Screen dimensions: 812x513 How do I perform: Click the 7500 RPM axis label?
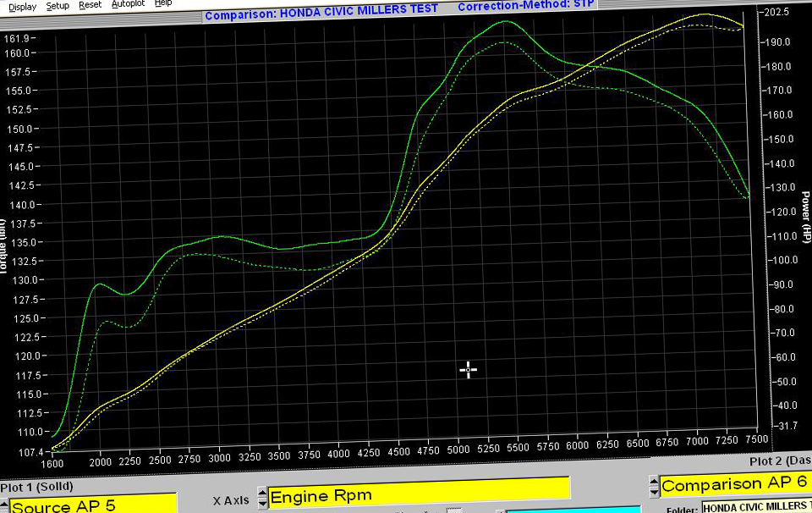pyautogui.click(x=756, y=439)
